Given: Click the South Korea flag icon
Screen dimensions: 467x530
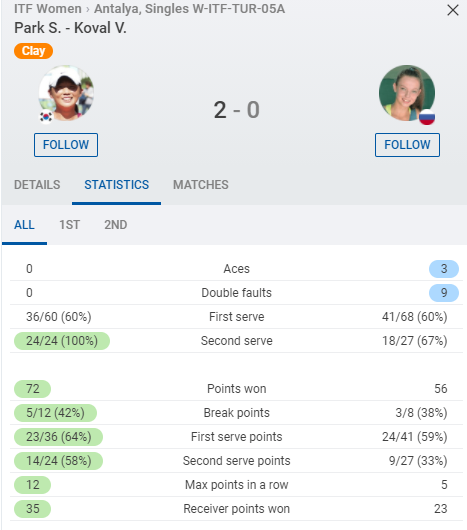Looking at the screenshot, I should click(46, 117).
